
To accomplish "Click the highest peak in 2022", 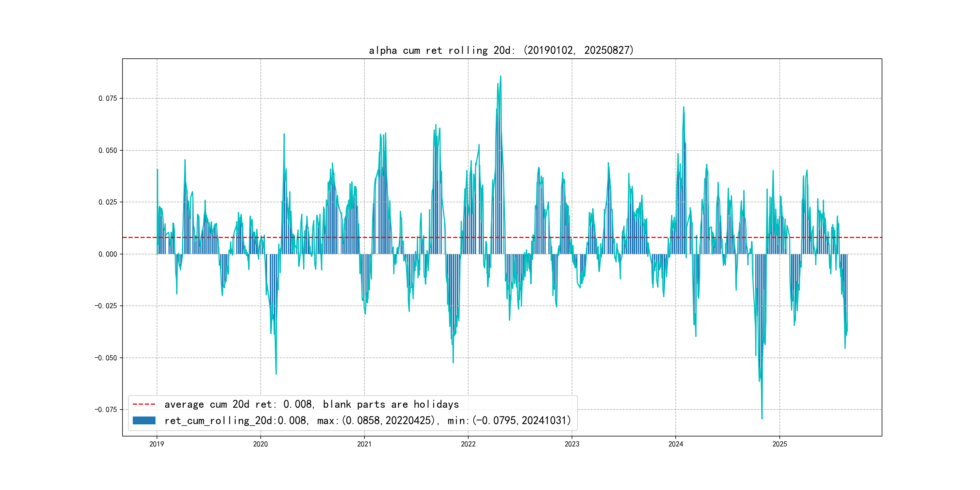I will coord(500,77).
